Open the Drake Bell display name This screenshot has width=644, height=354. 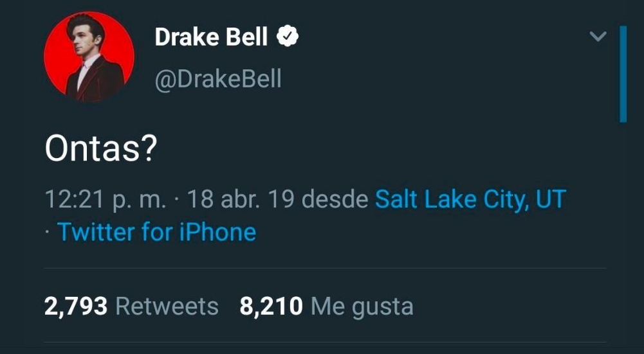click(x=211, y=37)
